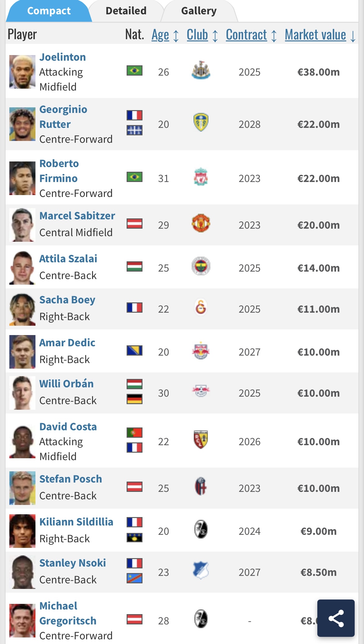Open Liverpool club crest
This screenshot has height=644, width=364.
pyautogui.click(x=201, y=177)
